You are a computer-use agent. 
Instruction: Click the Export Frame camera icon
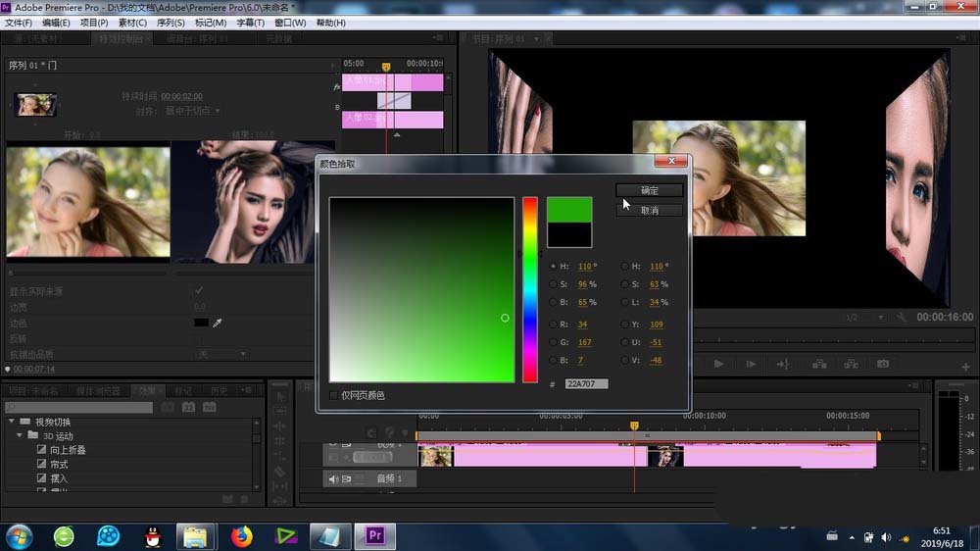[x=883, y=364]
